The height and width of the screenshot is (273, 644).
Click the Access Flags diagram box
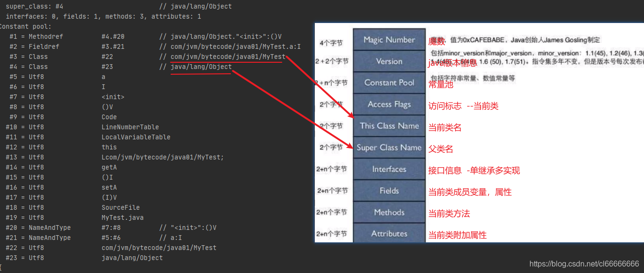pos(389,104)
